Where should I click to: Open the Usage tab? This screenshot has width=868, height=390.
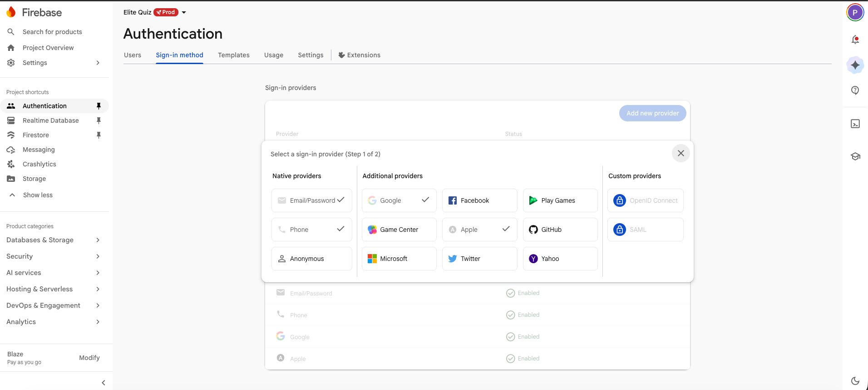tap(274, 55)
